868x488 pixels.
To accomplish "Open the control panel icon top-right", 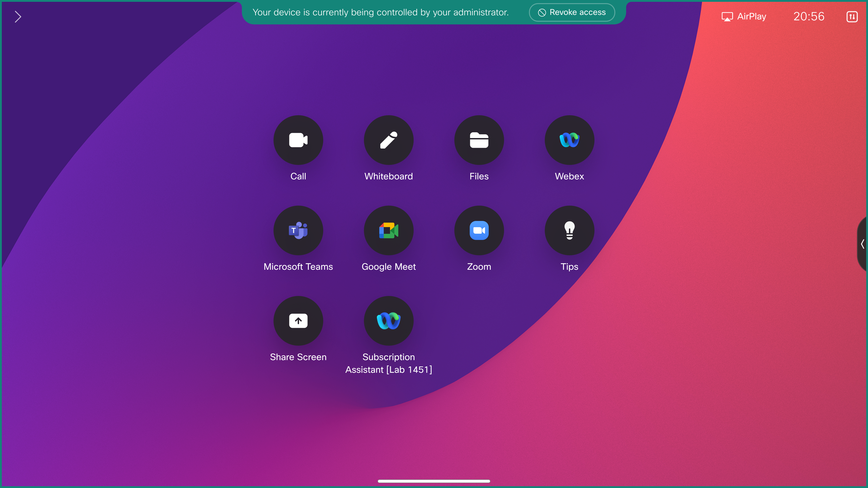I will coord(852,16).
